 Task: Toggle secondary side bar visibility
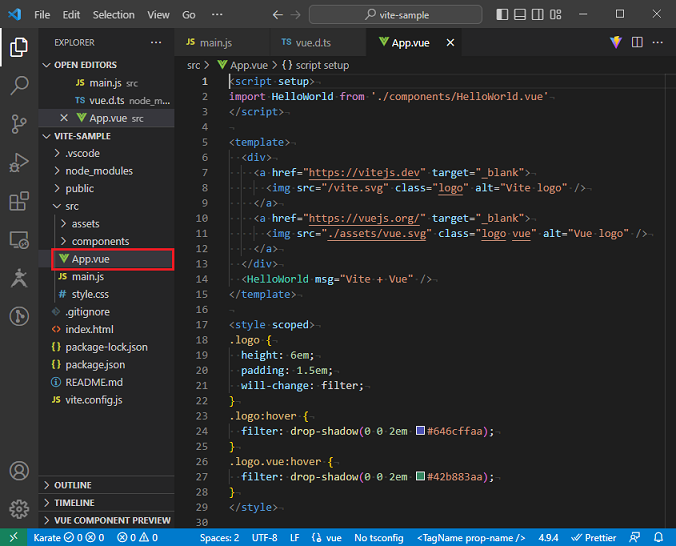538,15
